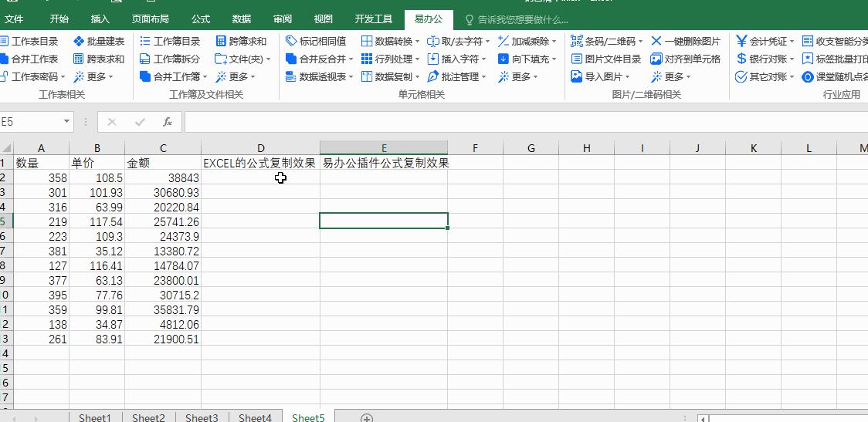Open 合并反合并 dropdown
Viewport: 868px width, 422px height.
click(351, 59)
